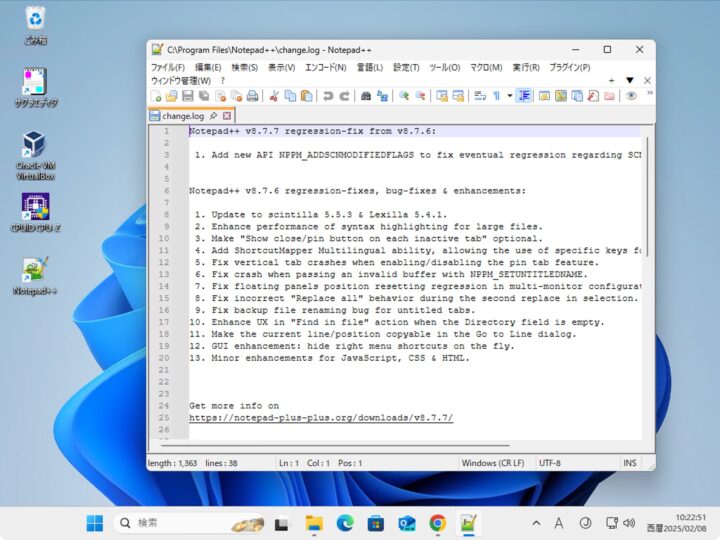Screen dimensions: 720x540
Task: Open the tab list dropdown triangle
Action: coord(629,80)
